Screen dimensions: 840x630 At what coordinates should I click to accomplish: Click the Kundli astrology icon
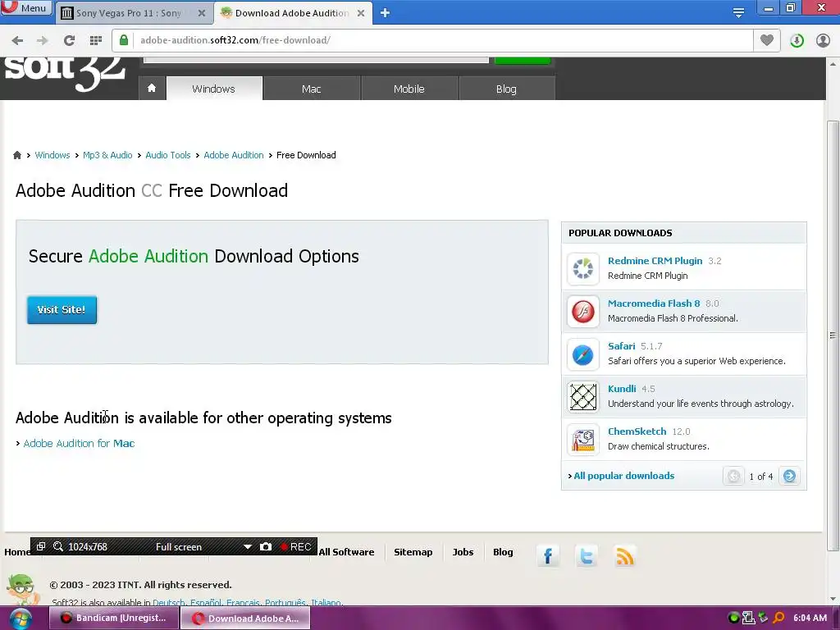click(583, 397)
